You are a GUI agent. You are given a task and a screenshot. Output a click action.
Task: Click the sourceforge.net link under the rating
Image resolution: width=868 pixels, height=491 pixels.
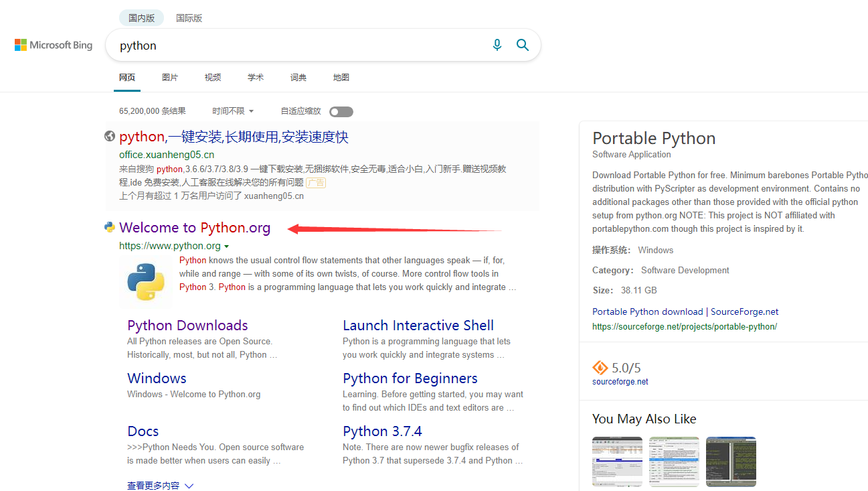(x=620, y=380)
